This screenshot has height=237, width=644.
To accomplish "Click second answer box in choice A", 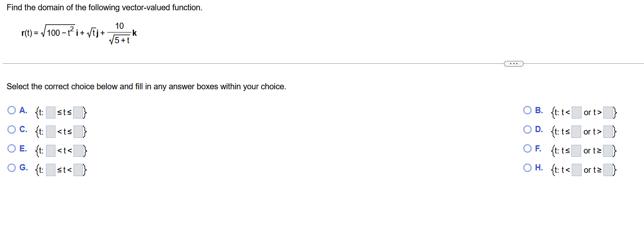I will pos(78,112).
